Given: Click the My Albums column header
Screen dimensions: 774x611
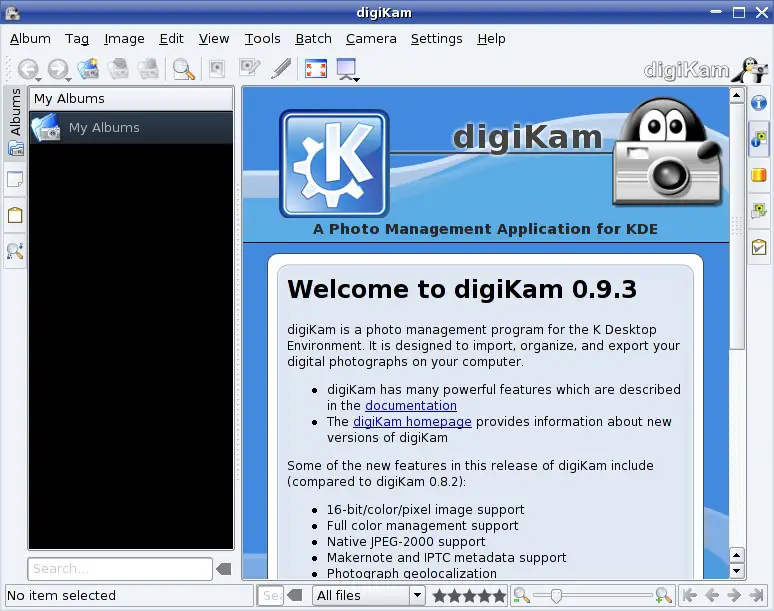Looking at the screenshot, I should tap(131, 99).
